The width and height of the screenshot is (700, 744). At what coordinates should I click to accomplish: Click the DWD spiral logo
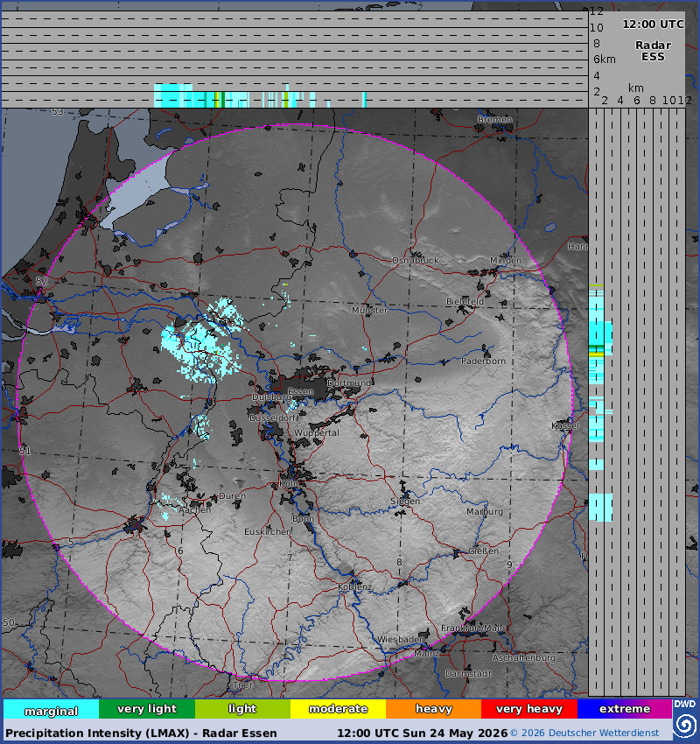pyautogui.click(x=684, y=720)
